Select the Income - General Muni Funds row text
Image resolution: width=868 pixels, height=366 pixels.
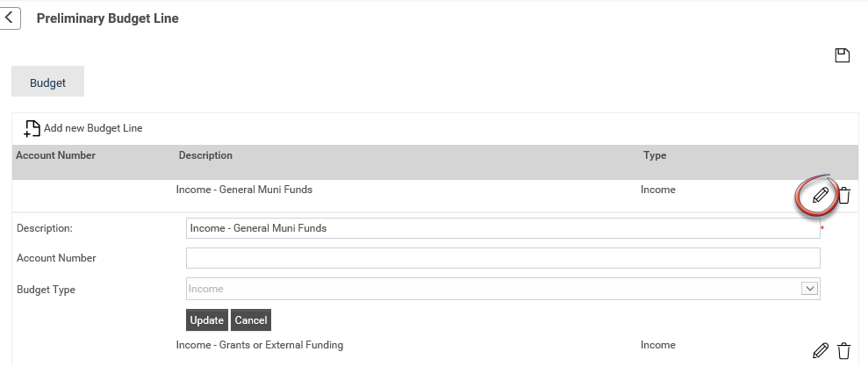coord(244,190)
